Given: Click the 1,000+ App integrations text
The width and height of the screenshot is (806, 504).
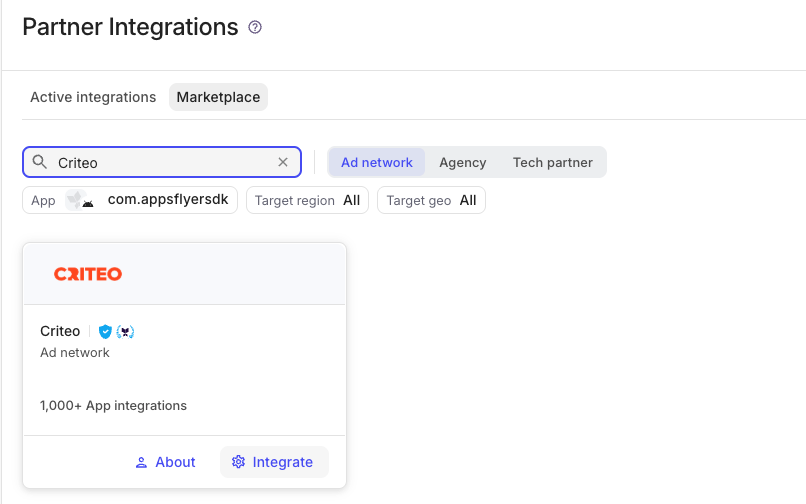Looking at the screenshot, I should click(x=114, y=406).
